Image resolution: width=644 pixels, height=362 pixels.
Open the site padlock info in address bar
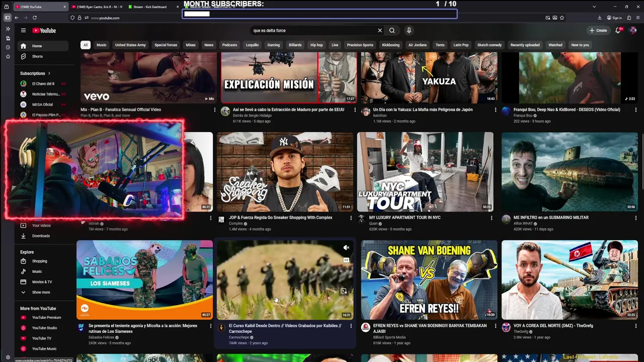tap(80, 18)
